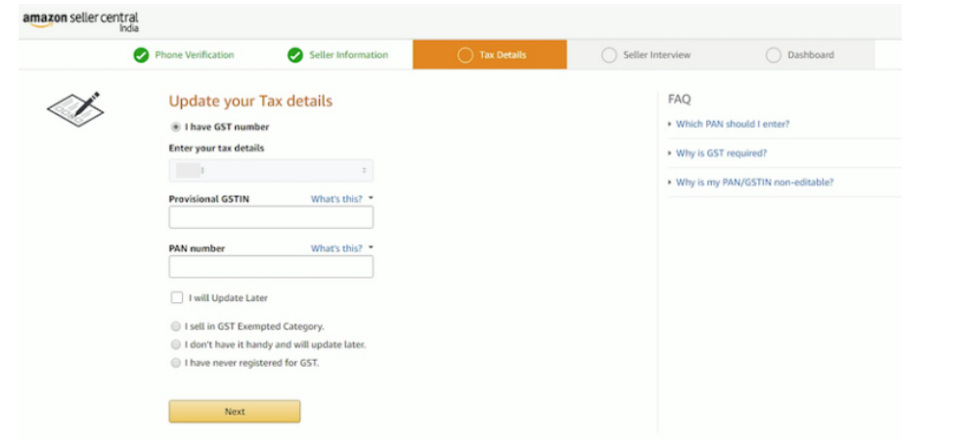Expand 'What's this?' beside Provisional GSTIN
Viewport: 980px width, 442px height.
(342, 199)
